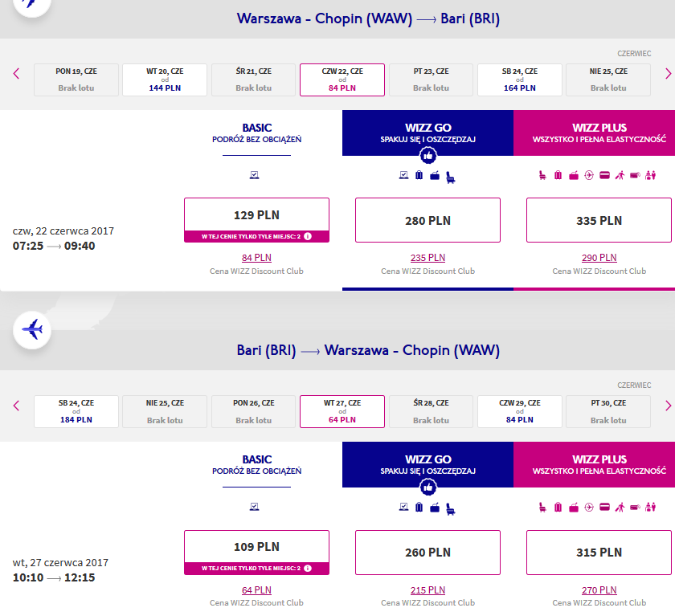Show later return dates with right arrow
Image resolution: width=675 pixels, height=616 pixels.
(x=668, y=406)
